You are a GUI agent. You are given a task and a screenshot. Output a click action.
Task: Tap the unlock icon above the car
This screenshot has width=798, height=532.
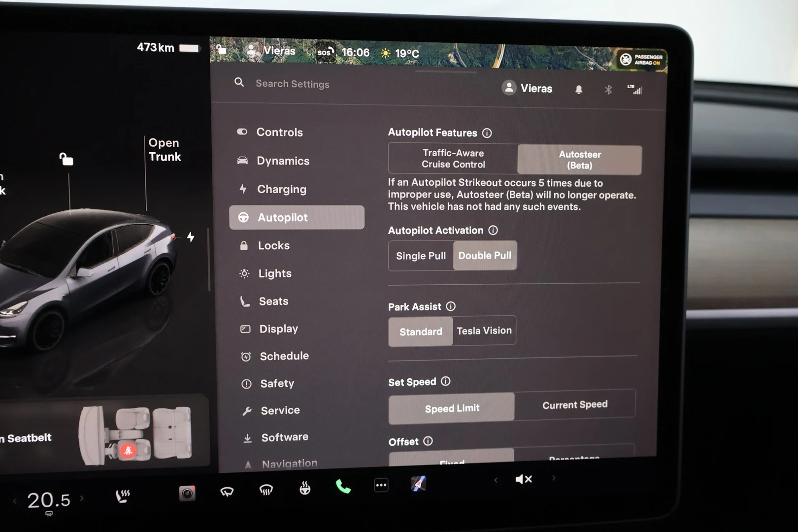(66, 159)
